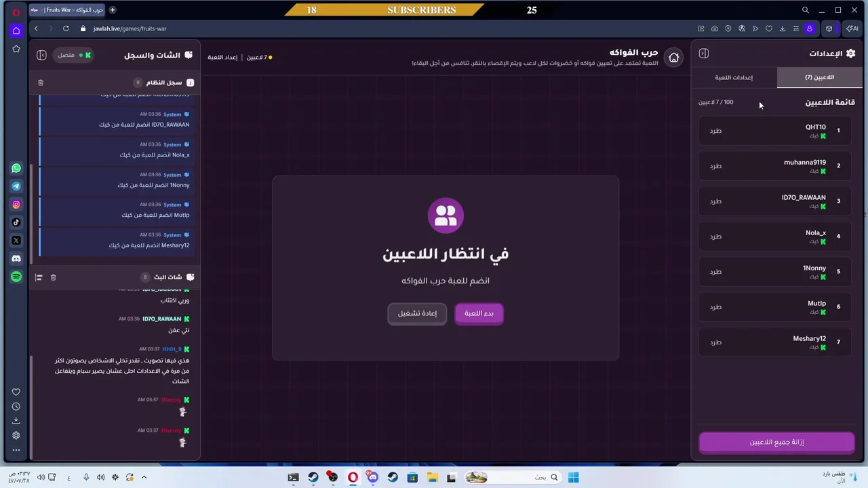Open the Aria AI button
Viewport: 868px width, 488px height.
tap(852, 28)
